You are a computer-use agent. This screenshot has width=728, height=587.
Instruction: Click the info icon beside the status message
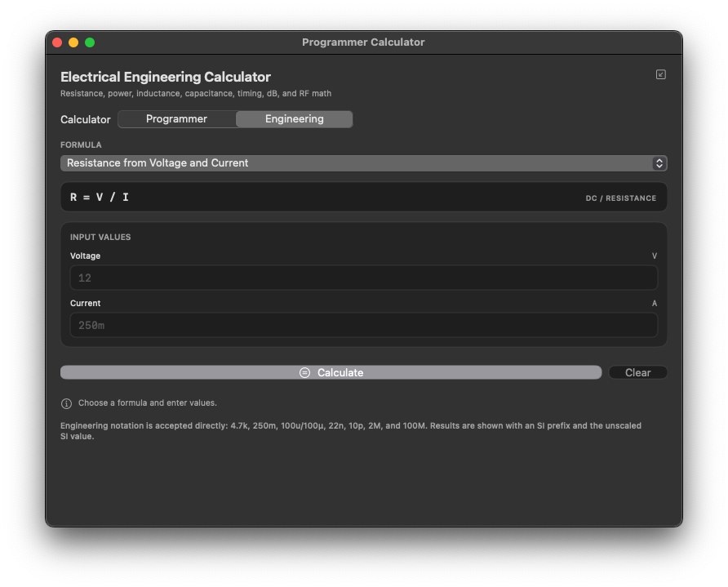click(x=66, y=403)
